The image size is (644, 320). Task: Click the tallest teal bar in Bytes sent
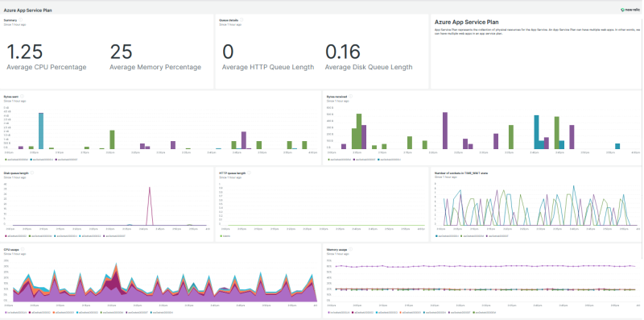pos(41,131)
